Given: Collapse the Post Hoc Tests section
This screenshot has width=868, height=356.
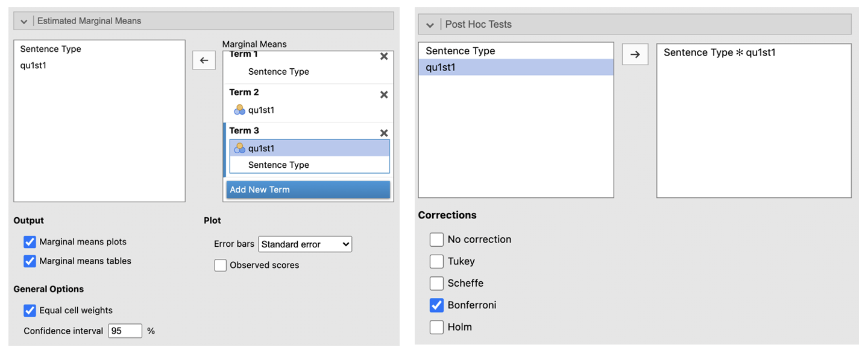Looking at the screenshot, I should [x=430, y=25].
